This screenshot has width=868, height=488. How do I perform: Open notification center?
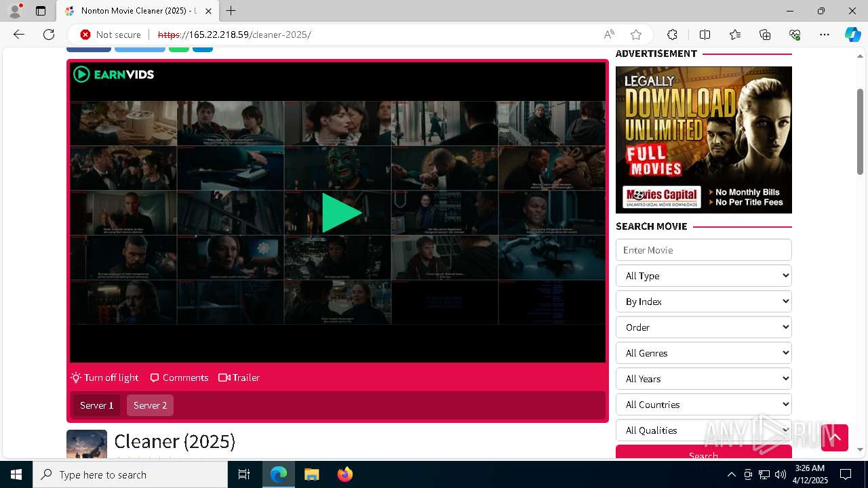click(846, 474)
